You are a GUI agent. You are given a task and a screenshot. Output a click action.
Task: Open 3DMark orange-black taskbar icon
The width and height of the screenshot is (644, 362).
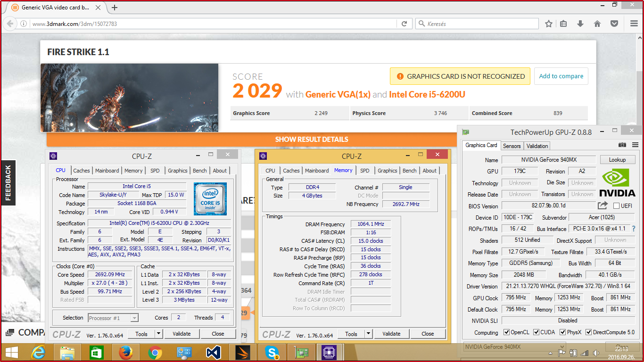point(242,352)
